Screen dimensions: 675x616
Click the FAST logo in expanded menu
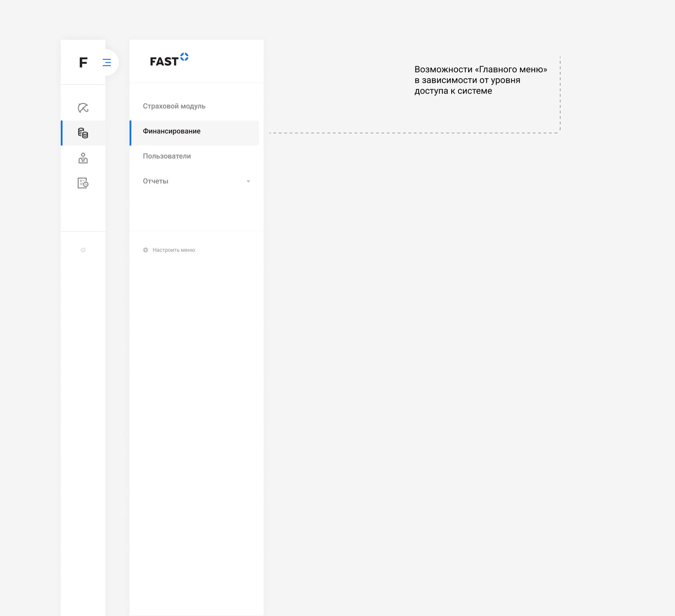point(169,60)
